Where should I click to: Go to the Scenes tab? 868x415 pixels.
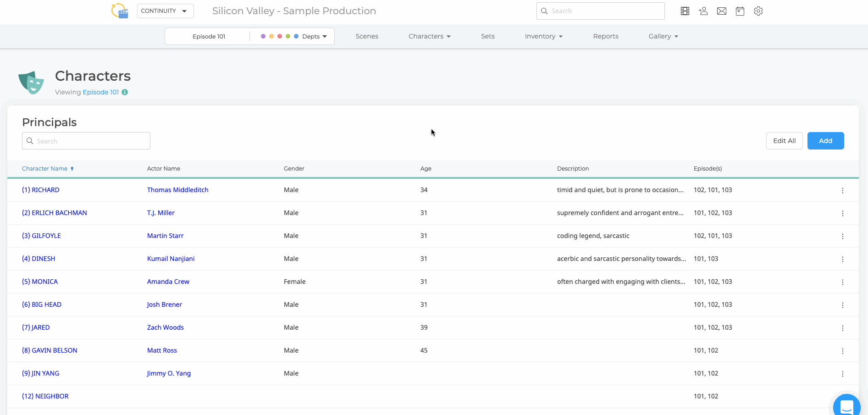pos(367,36)
